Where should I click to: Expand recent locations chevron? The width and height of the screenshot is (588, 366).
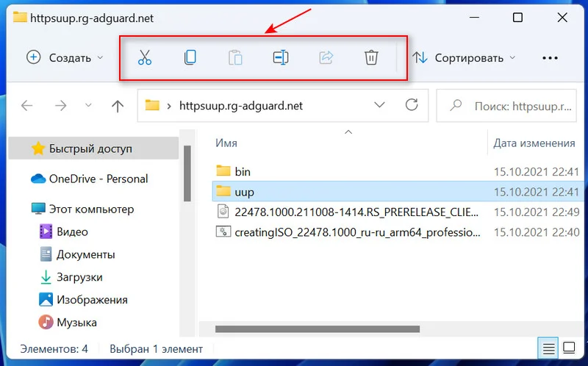click(88, 105)
